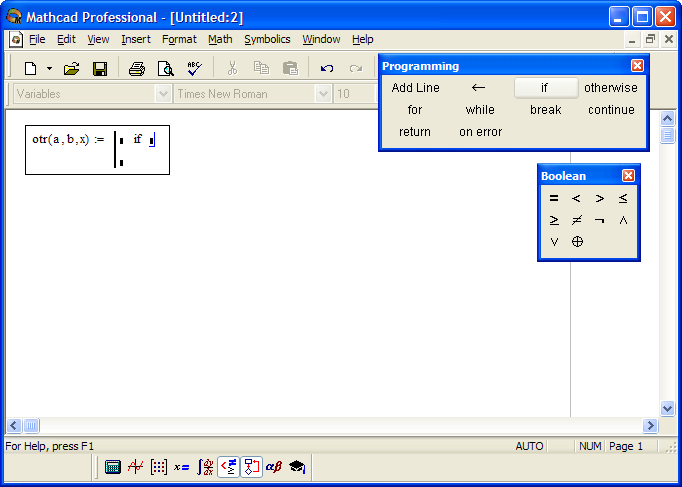Open the Help menu

tap(363, 40)
